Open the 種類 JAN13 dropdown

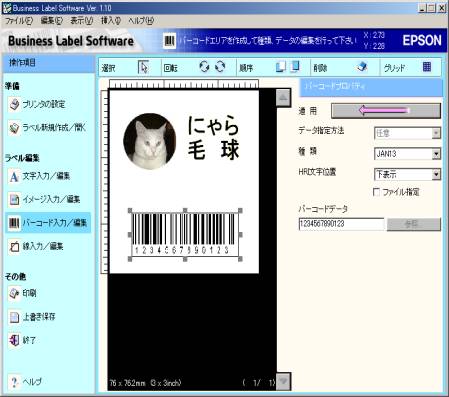436,154
